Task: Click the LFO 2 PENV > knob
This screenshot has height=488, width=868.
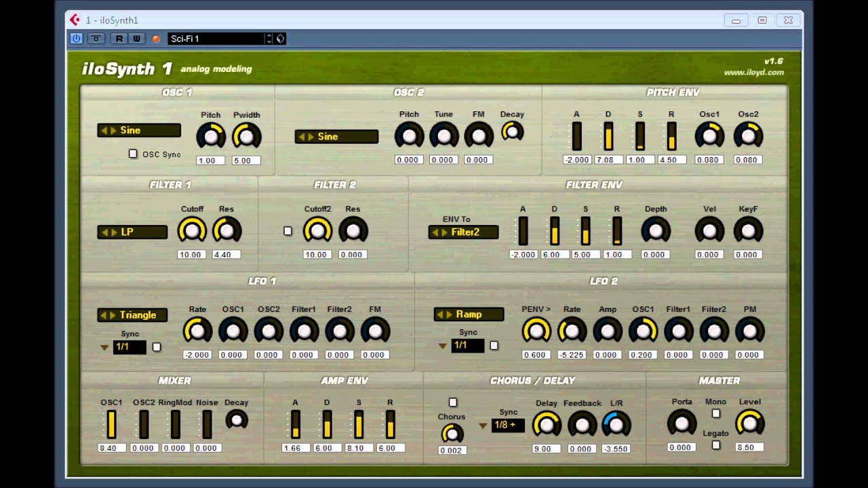Action: coord(536,331)
